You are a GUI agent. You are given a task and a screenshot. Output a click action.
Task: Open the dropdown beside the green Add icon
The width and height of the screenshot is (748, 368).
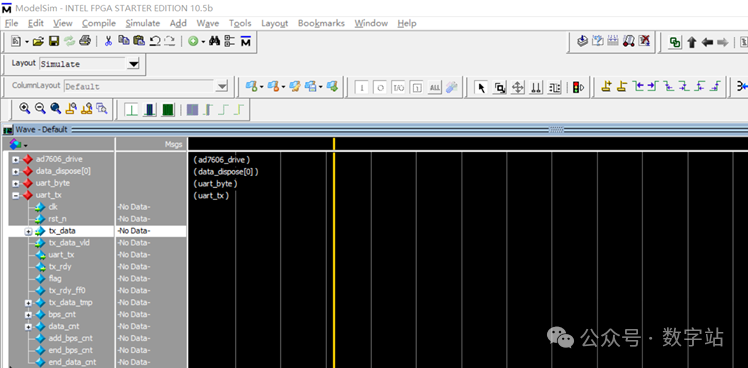click(203, 42)
